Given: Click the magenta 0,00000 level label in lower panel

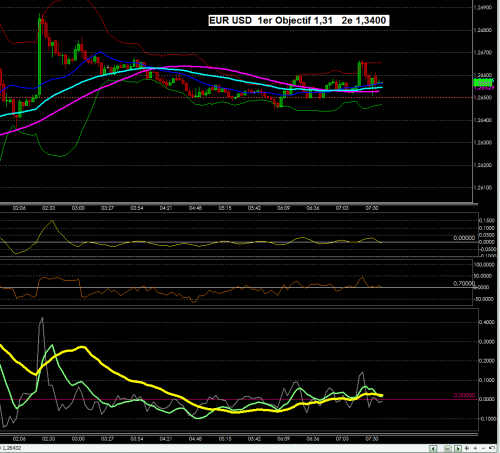Looking at the screenshot, I should point(464,395).
